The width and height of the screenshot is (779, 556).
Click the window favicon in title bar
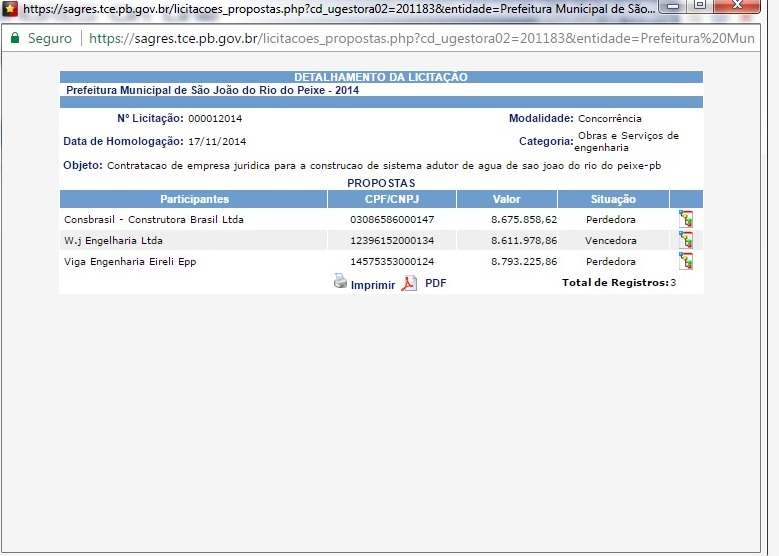click(9, 8)
